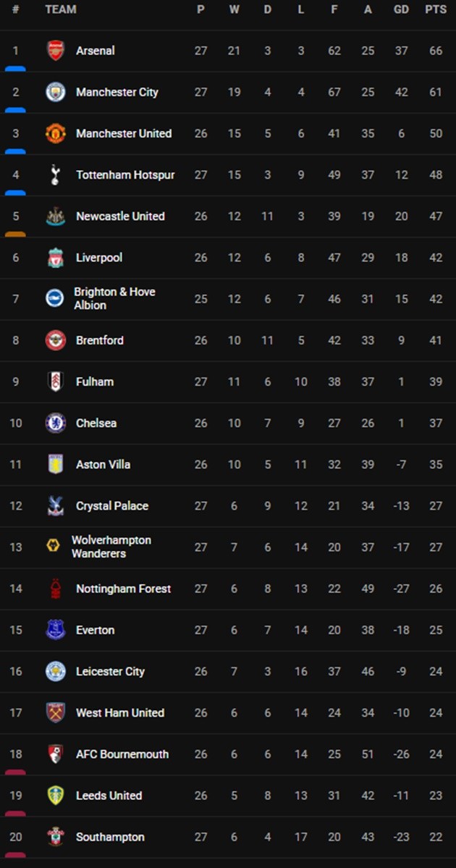Image resolution: width=456 pixels, height=868 pixels.
Task: Click the Southampton club badge
Action: click(56, 837)
